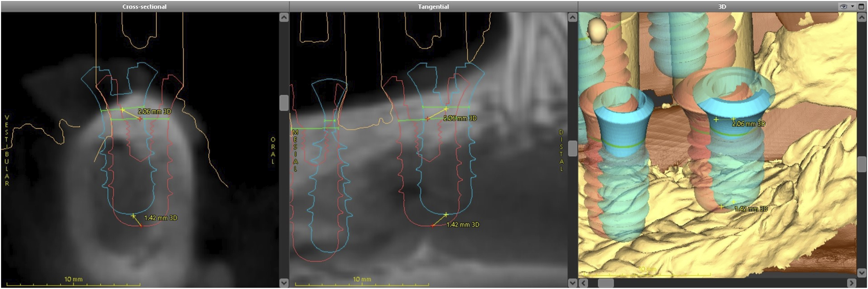Open the dropdown arrow beside the eye icon
Image resolution: width=868 pixels, height=289 pixels.
(852, 6)
